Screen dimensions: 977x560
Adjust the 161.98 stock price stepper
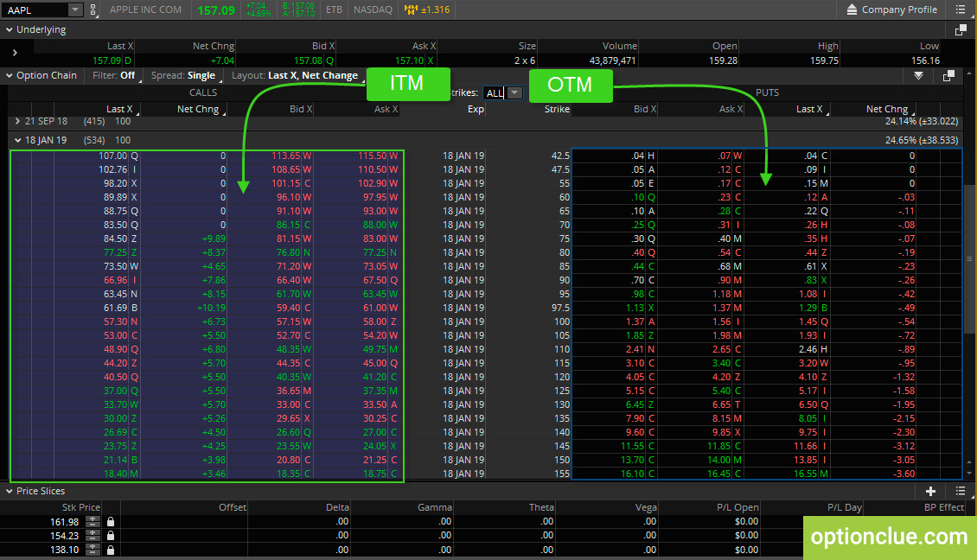coord(93,522)
